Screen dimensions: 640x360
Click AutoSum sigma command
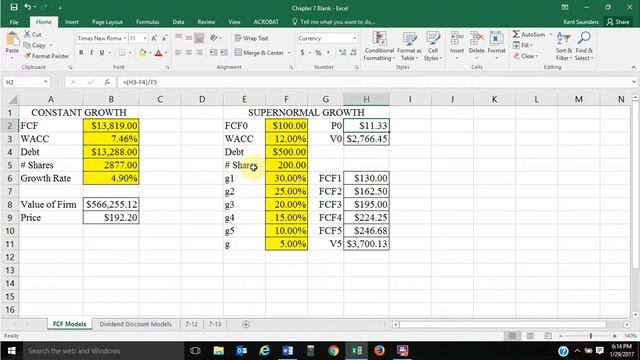point(529,34)
